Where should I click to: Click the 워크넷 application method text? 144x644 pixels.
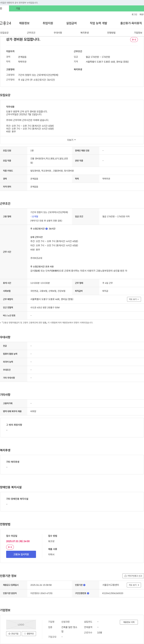51,541
